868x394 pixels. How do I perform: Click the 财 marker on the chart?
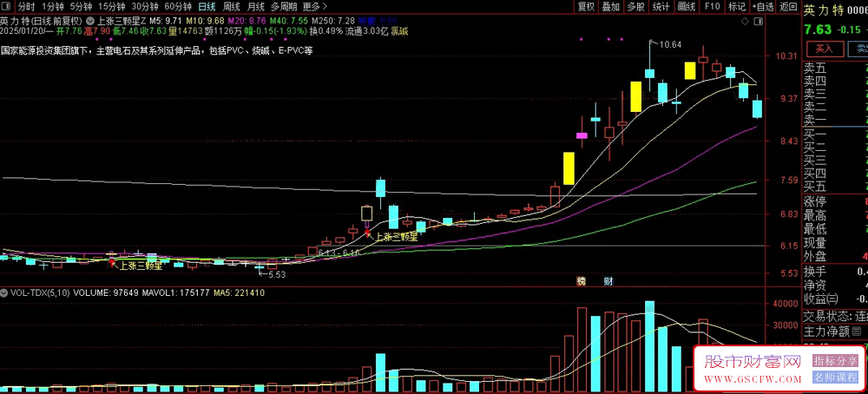pyautogui.click(x=608, y=281)
